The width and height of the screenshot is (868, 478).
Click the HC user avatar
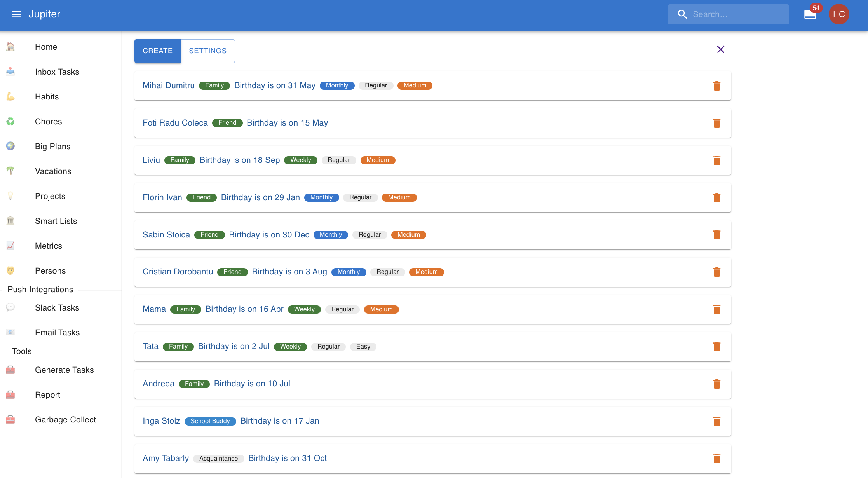[838, 14]
